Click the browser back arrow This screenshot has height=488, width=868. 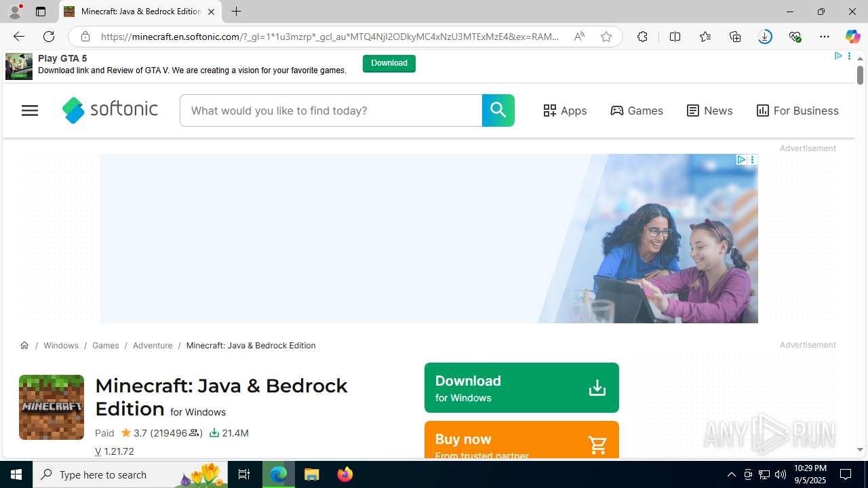(x=18, y=37)
